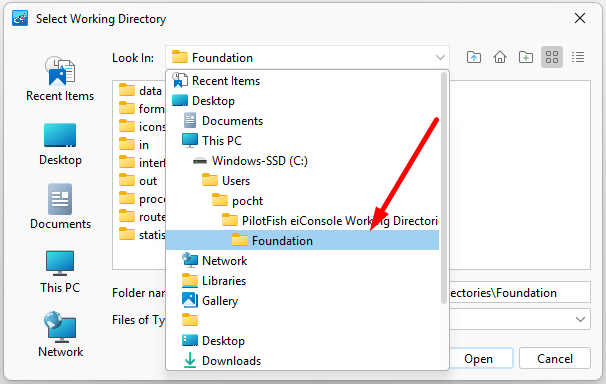This screenshot has height=384, width=606.
Task: Go up one folder level
Action: coord(474,58)
